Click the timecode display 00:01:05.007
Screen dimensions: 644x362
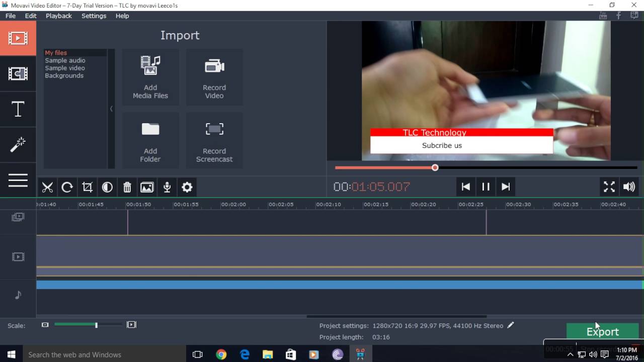[372, 187]
